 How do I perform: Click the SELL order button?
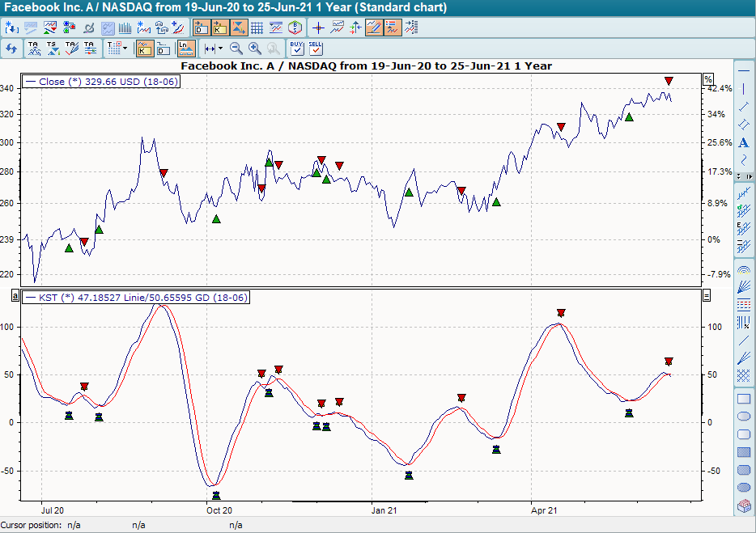[316, 47]
